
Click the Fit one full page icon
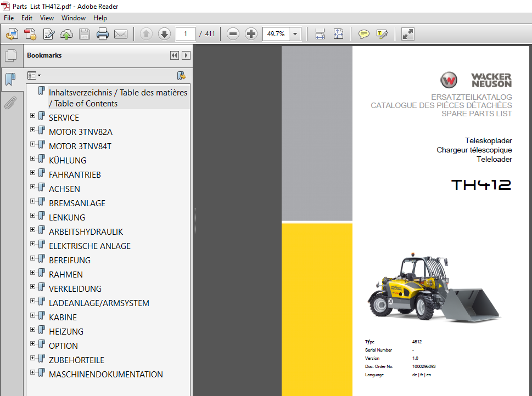(x=338, y=34)
